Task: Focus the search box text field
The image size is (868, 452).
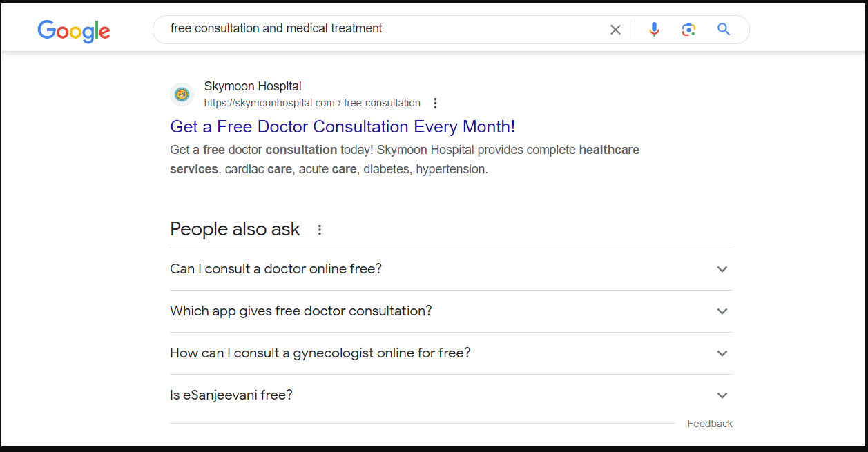Action: 380,29
